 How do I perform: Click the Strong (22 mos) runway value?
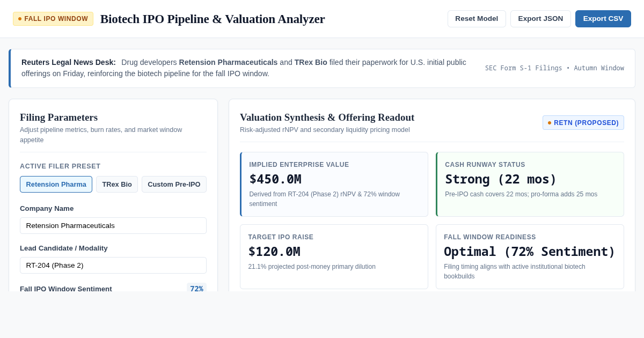point(501,179)
